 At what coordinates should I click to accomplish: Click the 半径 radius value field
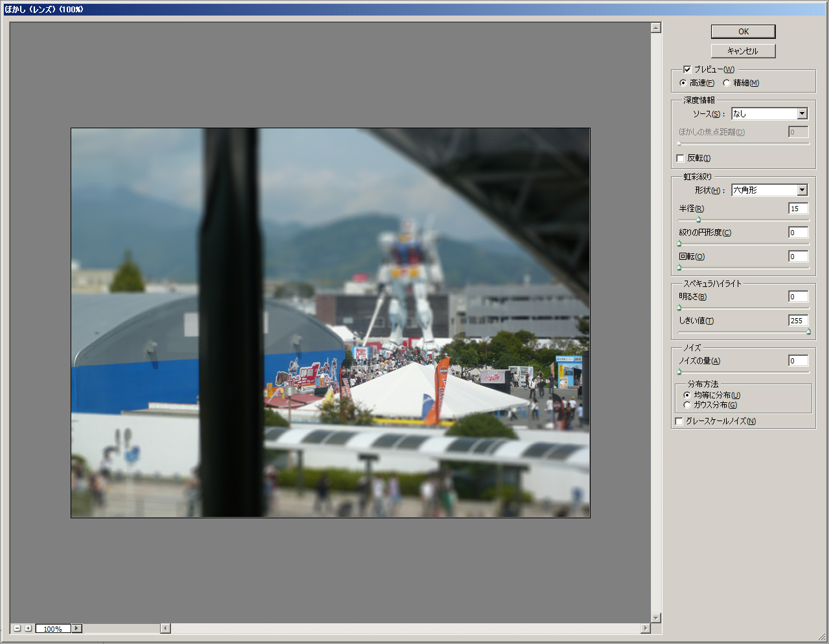[798, 209]
